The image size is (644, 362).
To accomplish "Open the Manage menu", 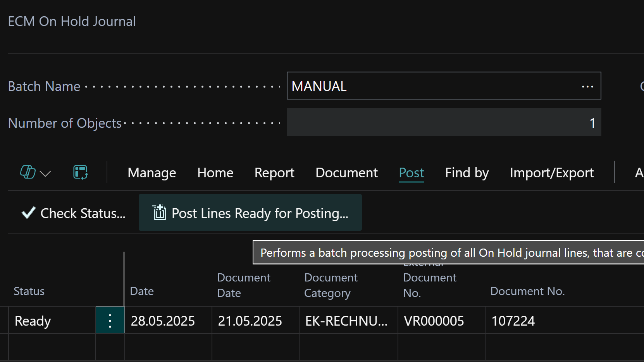I will pyautogui.click(x=152, y=173).
